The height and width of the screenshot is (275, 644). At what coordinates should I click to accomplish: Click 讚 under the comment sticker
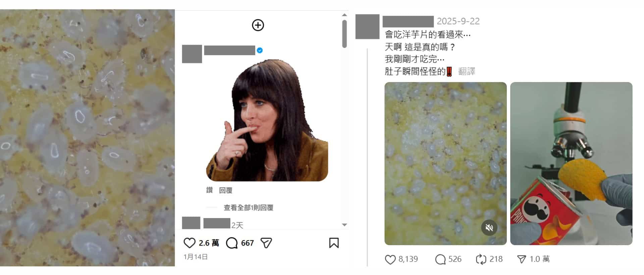pyautogui.click(x=210, y=190)
